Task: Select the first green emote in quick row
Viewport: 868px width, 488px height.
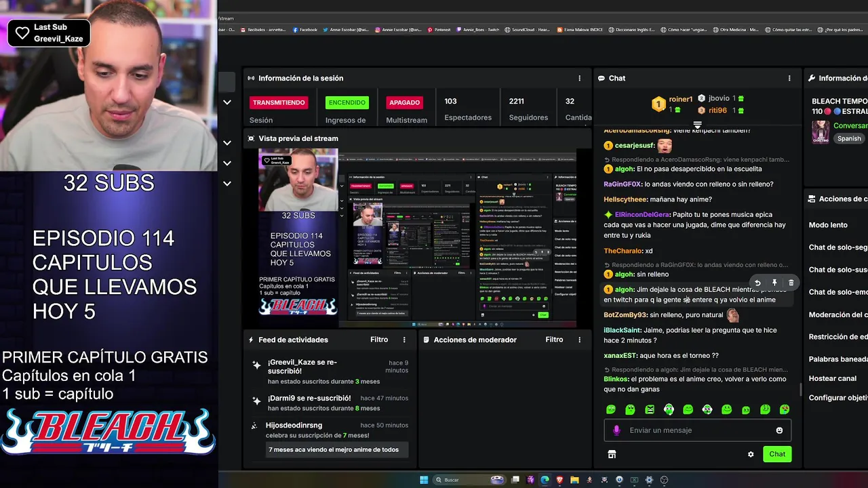Action: [611, 409]
